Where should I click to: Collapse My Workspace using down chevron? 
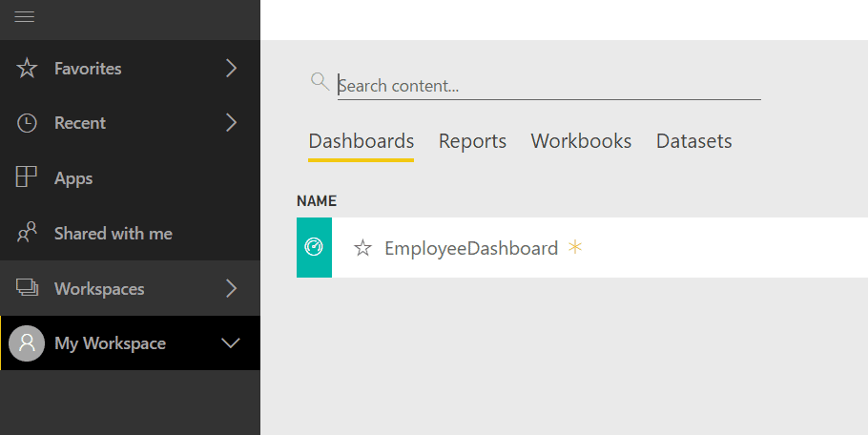tap(231, 343)
